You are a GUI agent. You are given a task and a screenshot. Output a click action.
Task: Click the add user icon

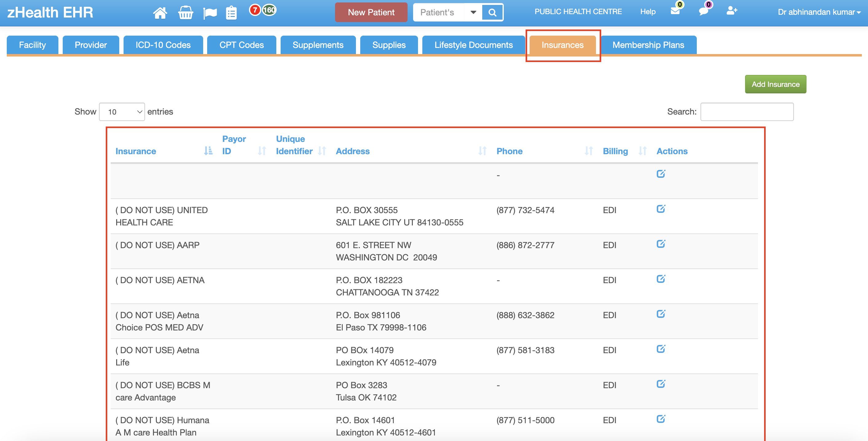[732, 11]
